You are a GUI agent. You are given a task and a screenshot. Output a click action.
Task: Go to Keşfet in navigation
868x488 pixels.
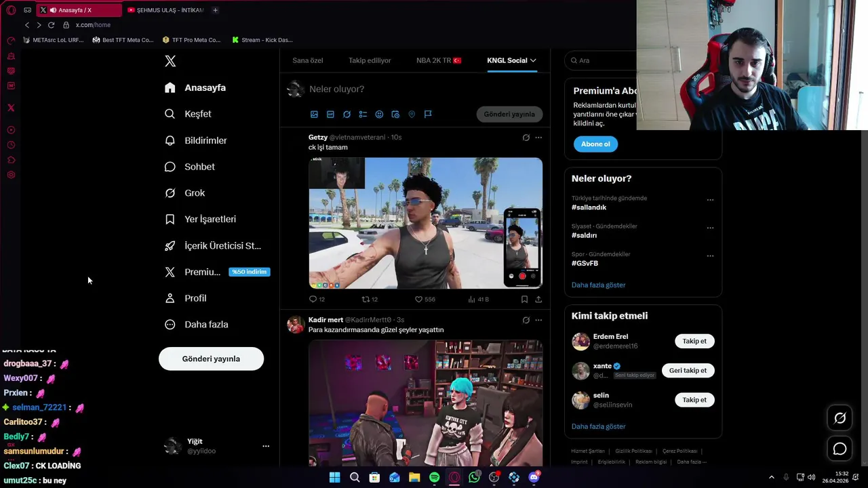click(189, 114)
